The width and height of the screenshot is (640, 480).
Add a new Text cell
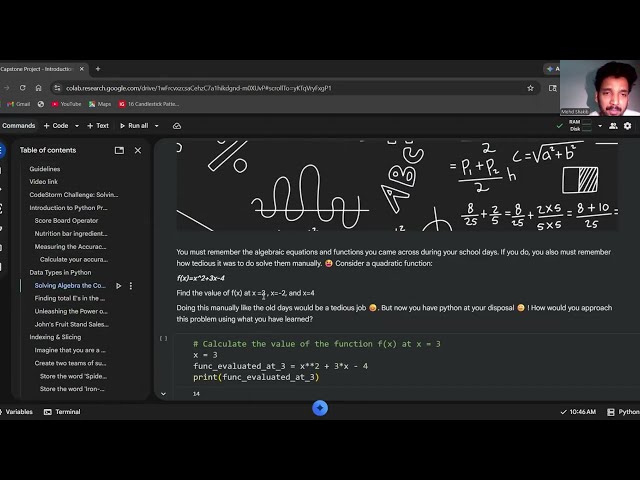click(x=98, y=126)
